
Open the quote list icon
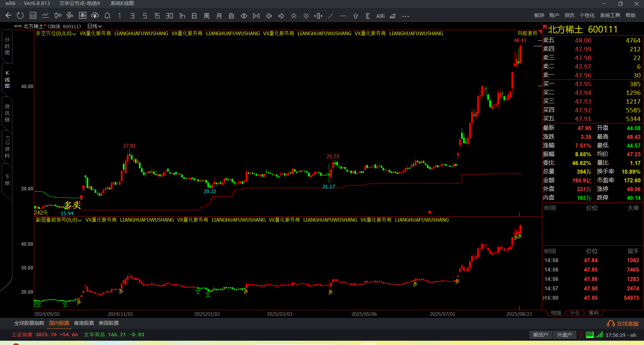coord(33,15)
